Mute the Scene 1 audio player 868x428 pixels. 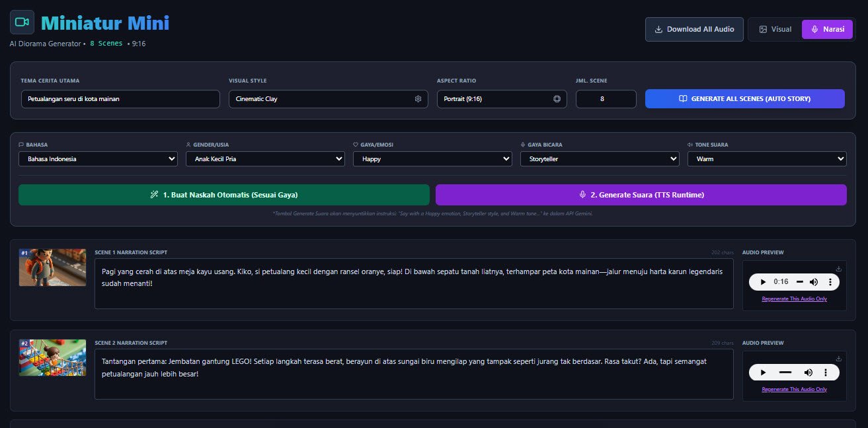coord(813,282)
